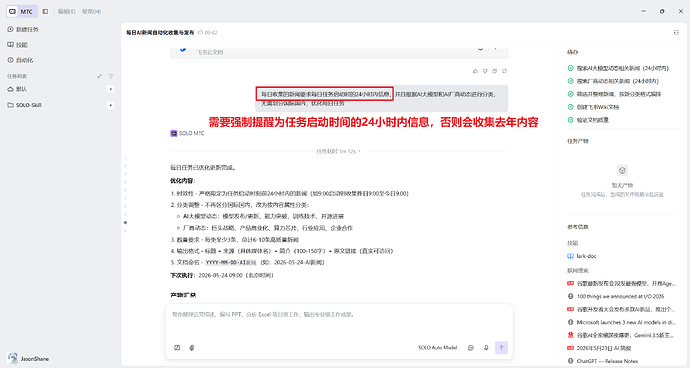This screenshot has height=368, width=690.
Task: Click the todo item 验证文档质量
Action: click(x=588, y=120)
